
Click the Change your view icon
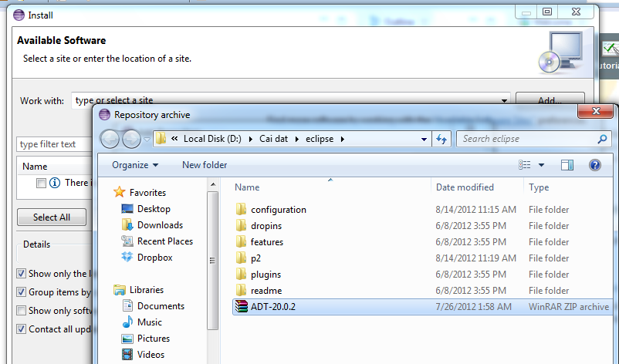click(x=525, y=165)
